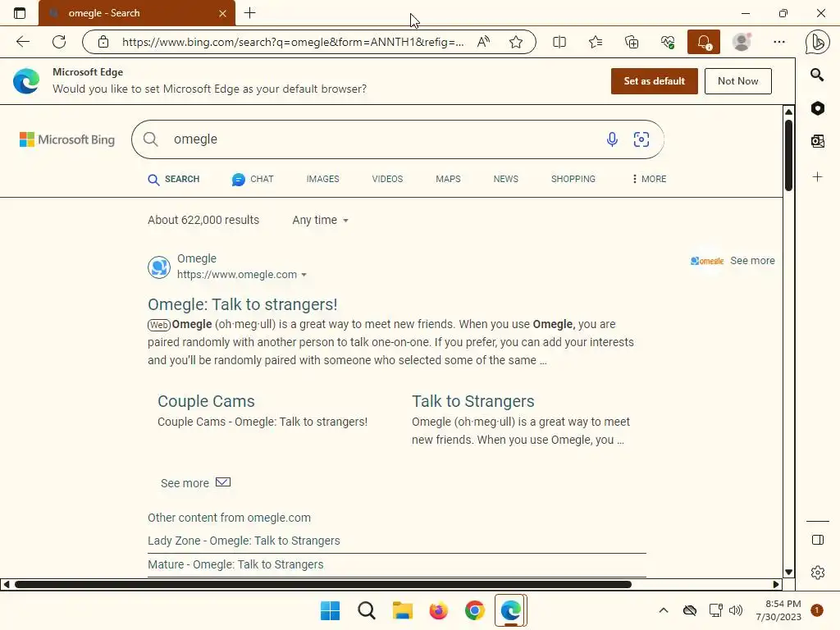Click the magnifier icon in Bing search box
The height and width of the screenshot is (630, 840).
coord(151,139)
